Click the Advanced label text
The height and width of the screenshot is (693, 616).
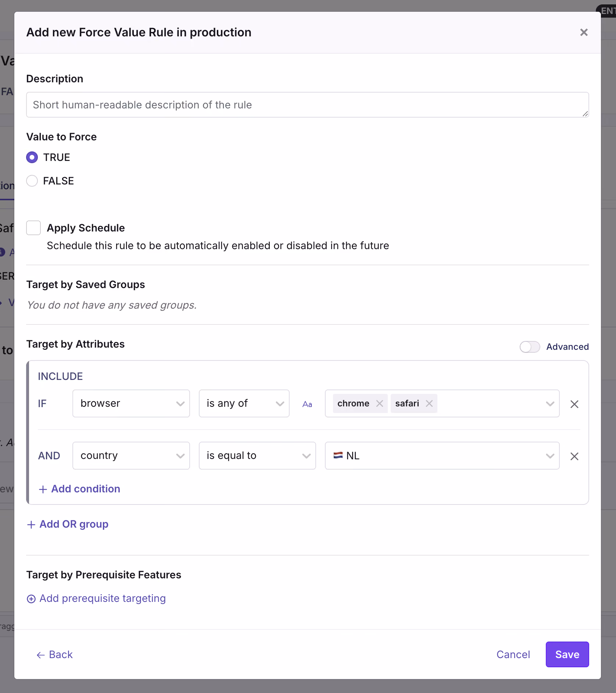[x=567, y=346]
